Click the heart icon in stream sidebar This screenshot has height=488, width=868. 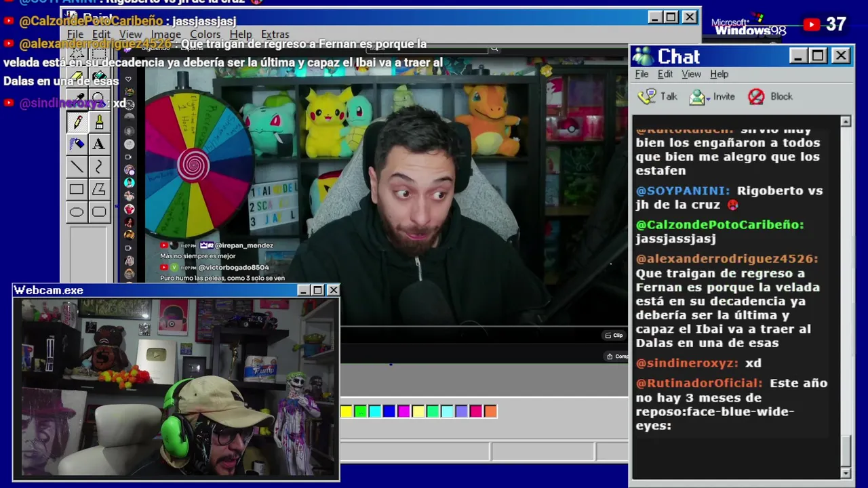[128, 79]
